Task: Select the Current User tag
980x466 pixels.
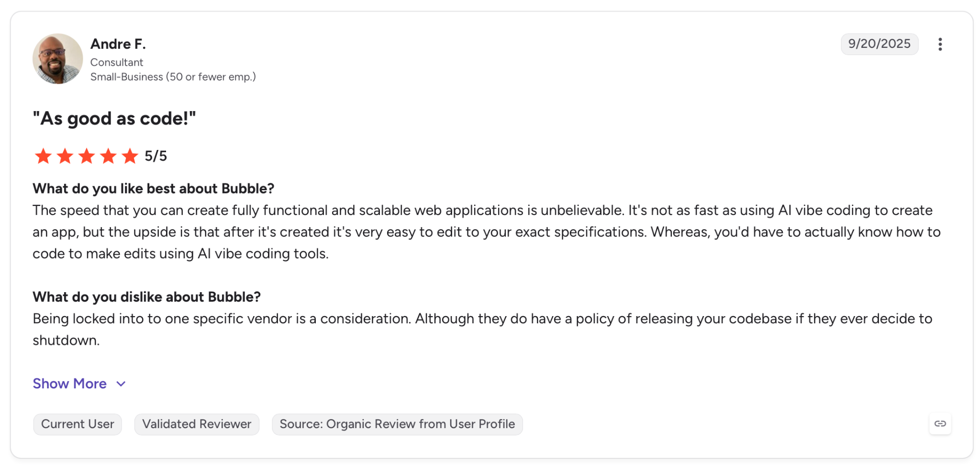Action: coord(78,424)
